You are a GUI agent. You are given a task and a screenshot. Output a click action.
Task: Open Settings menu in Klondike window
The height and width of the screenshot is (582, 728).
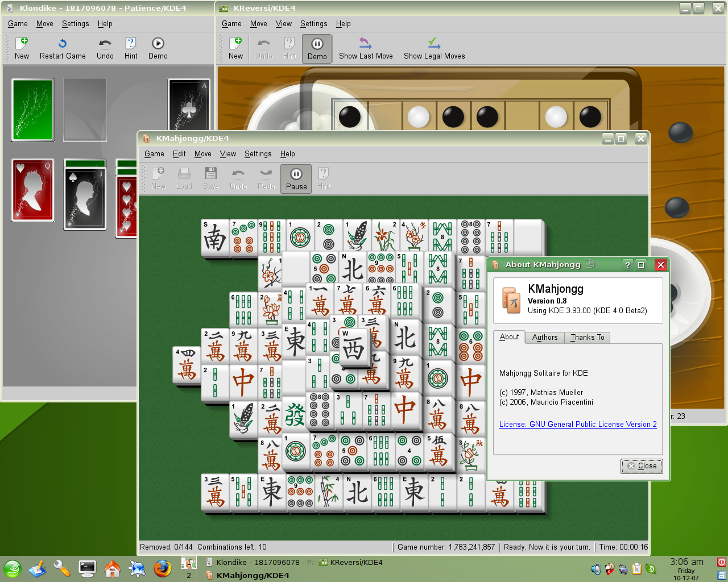[x=76, y=24]
